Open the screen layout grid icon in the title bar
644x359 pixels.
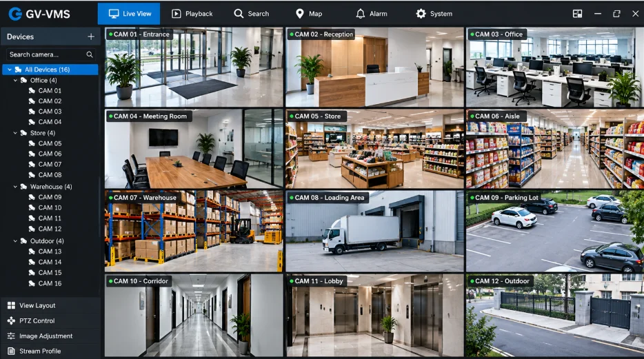click(577, 14)
